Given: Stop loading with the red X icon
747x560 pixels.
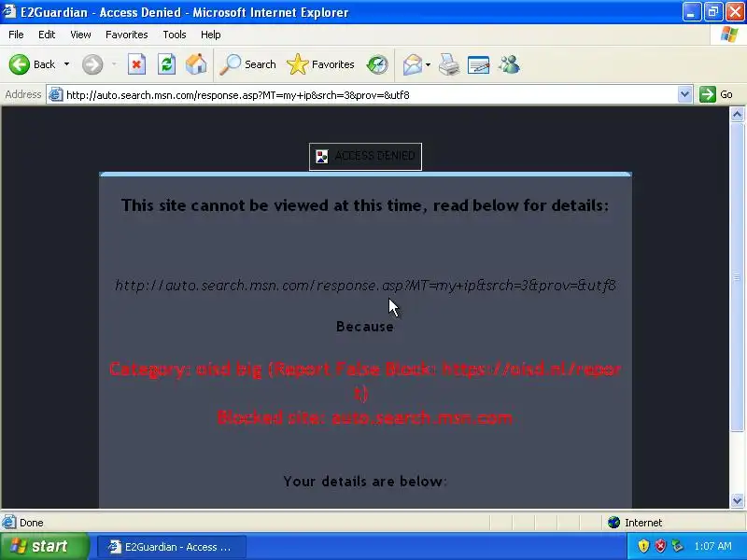Looking at the screenshot, I should 136,64.
